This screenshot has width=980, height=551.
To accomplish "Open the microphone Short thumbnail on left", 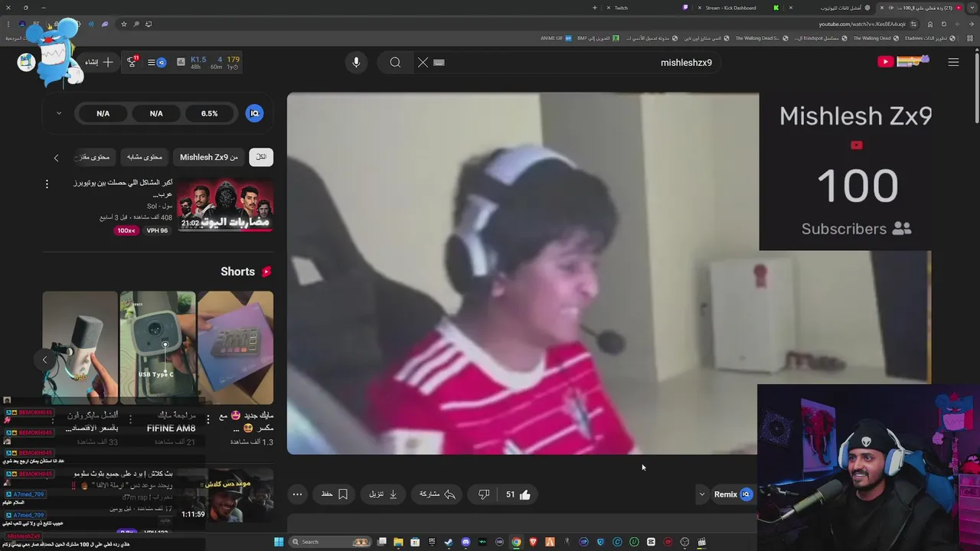I will pyautogui.click(x=80, y=347).
